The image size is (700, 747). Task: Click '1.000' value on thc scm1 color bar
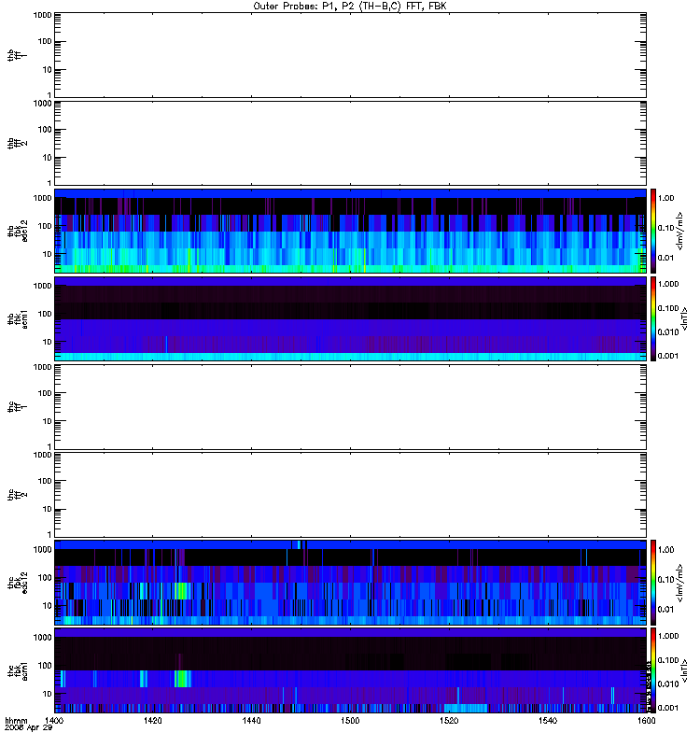(668, 636)
